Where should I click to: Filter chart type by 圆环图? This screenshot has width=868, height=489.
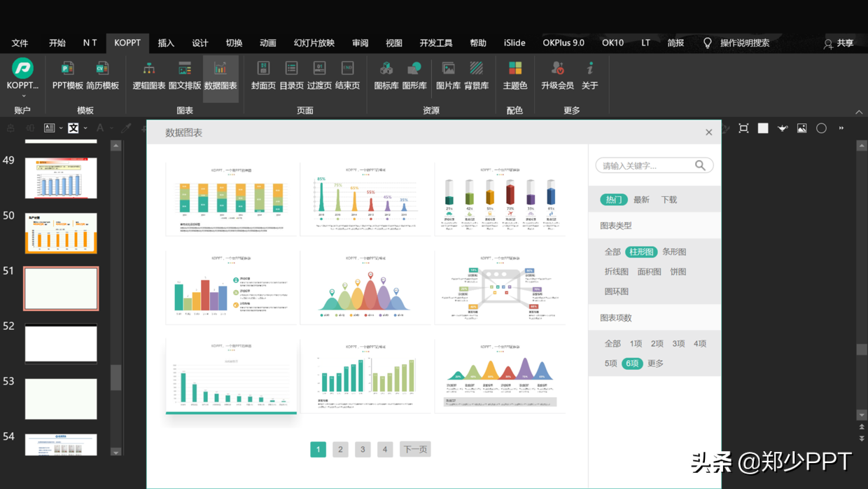617,291
